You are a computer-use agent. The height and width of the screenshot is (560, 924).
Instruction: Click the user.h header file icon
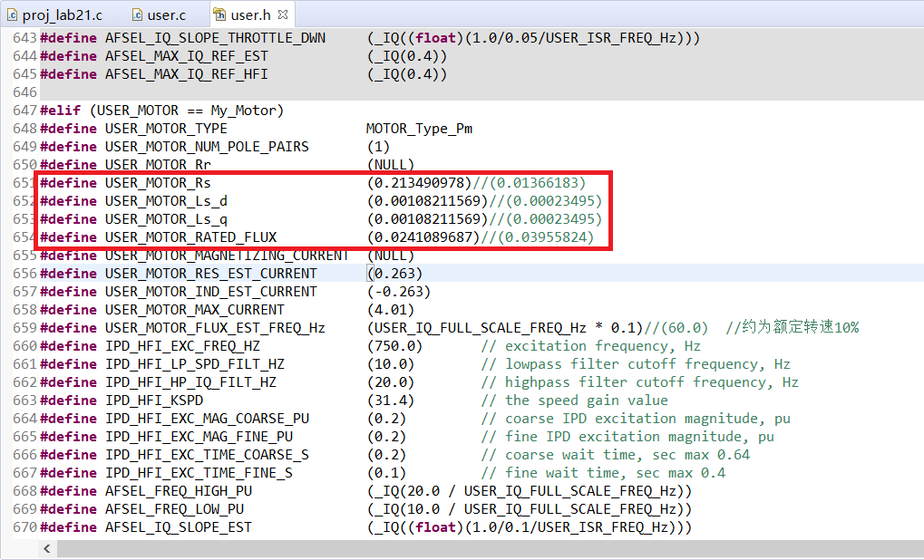219,14
